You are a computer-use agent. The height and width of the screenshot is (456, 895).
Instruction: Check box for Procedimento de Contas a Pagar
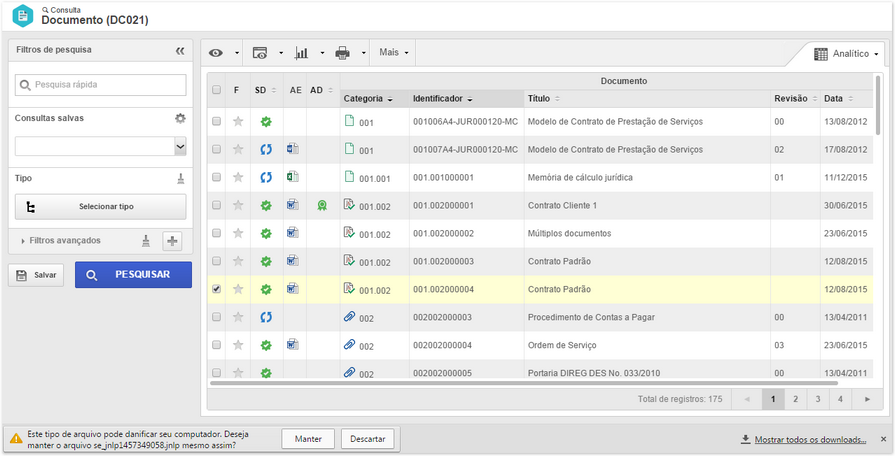216,317
